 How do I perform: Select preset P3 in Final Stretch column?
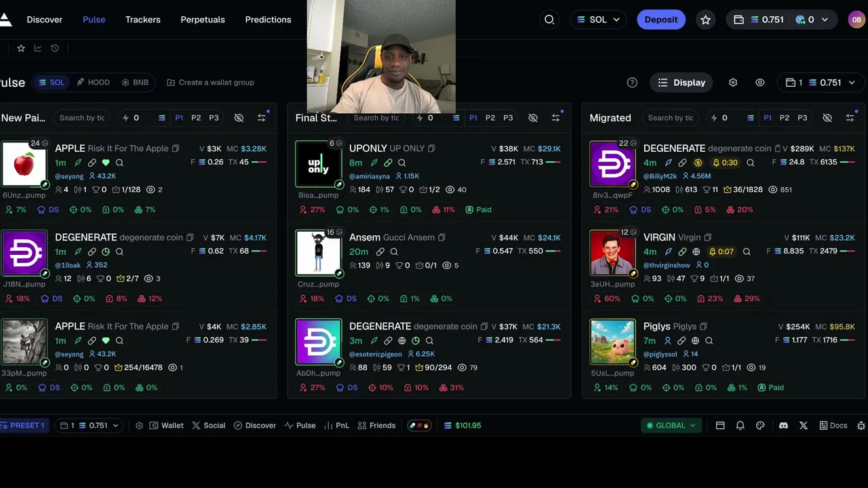508,118
